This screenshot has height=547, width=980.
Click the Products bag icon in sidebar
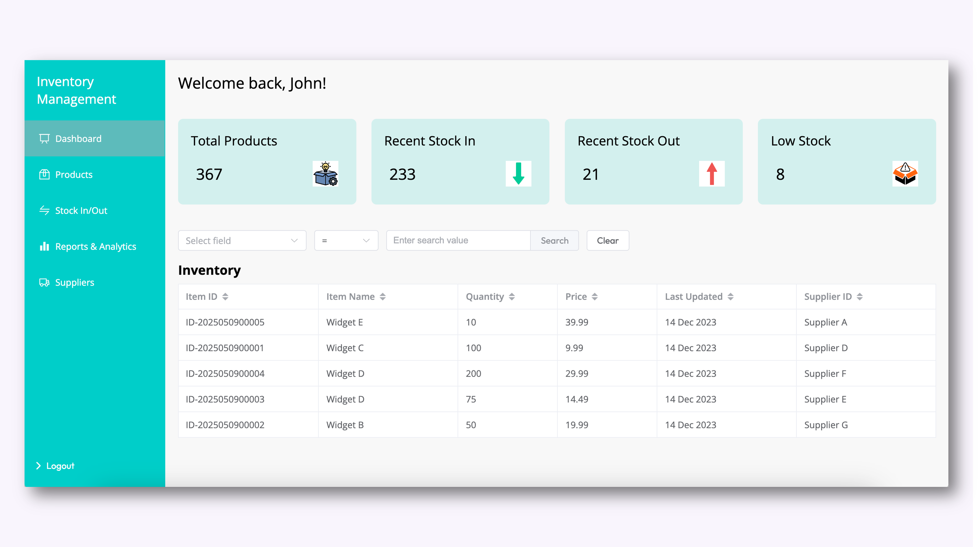[x=44, y=174]
